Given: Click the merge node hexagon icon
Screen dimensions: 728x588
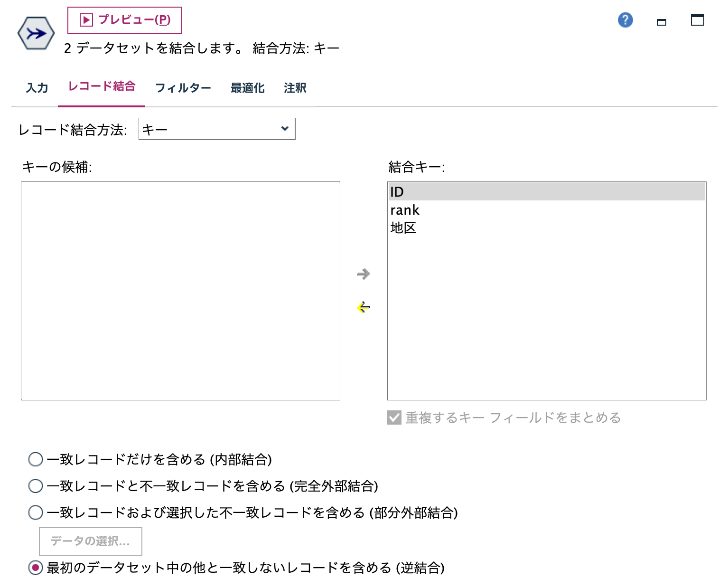Looking at the screenshot, I should [35, 33].
